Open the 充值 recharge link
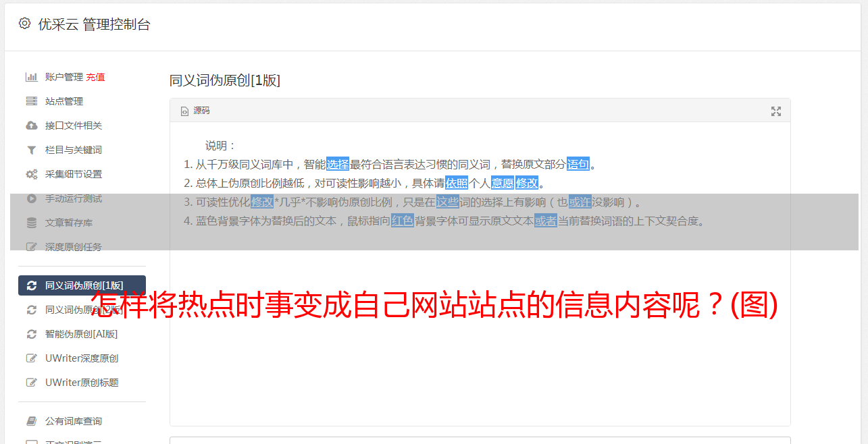The width and height of the screenshot is (868, 444). tap(95, 77)
